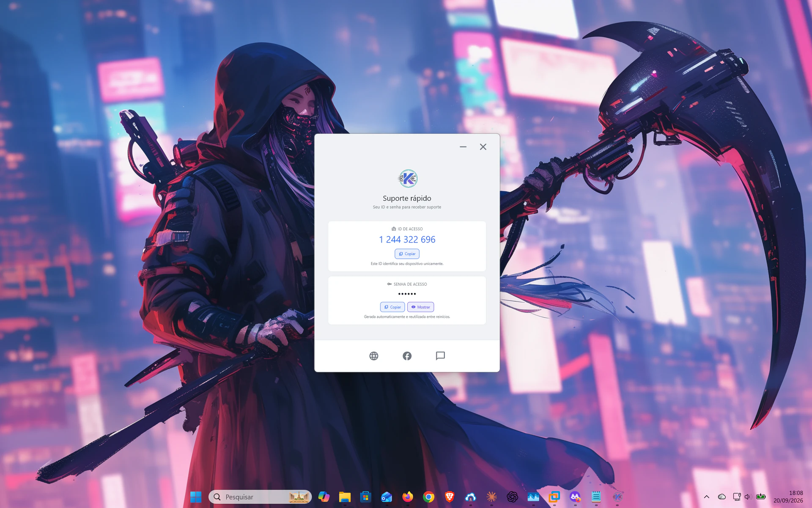Copy the access ID with Copiar button
This screenshot has width=812, height=508.
tap(407, 254)
